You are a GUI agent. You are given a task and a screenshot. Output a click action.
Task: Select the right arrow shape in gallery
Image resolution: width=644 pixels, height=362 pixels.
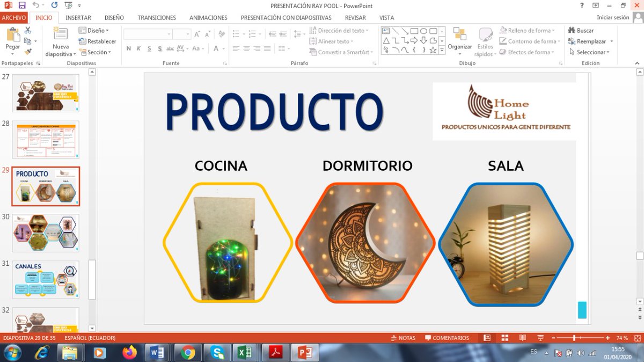click(414, 40)
